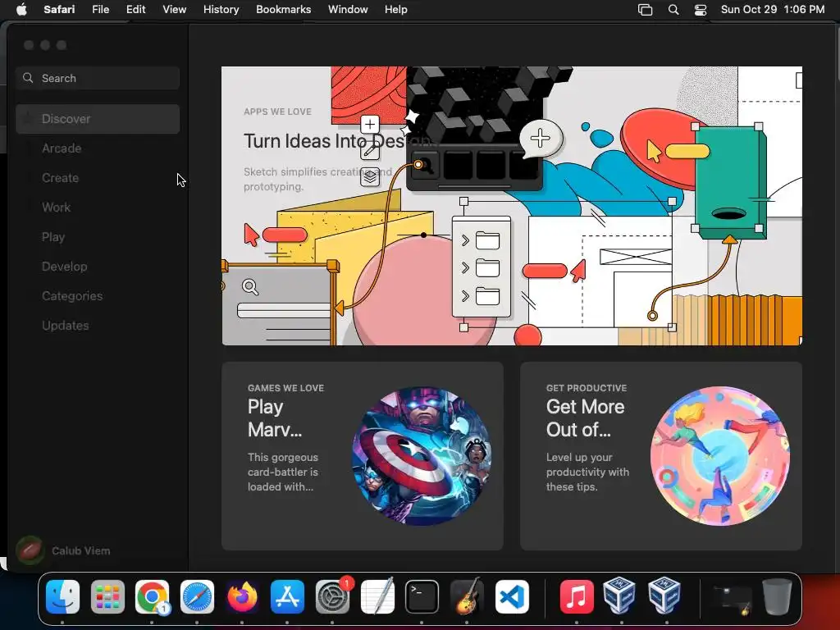The width and height of the screenshot is (840, 630).
Task: Open the Calub Viem account name
Action: (x=81, y=550)
